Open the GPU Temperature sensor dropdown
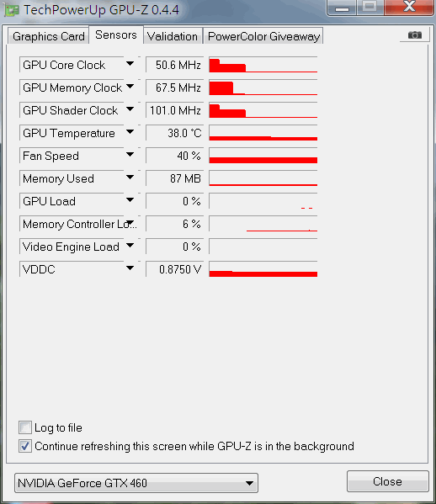Viewport: 436px width, 504px height. coord(130,132)
